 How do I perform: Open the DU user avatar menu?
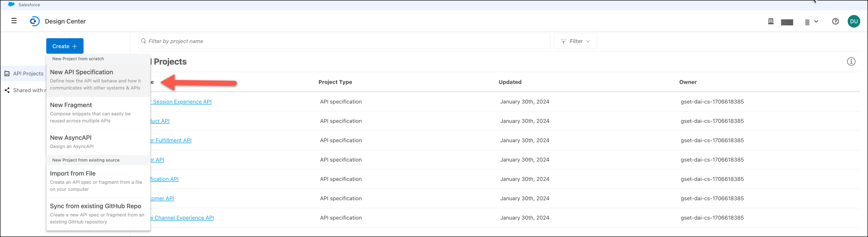pyautogui.click(x=853, y=22)
